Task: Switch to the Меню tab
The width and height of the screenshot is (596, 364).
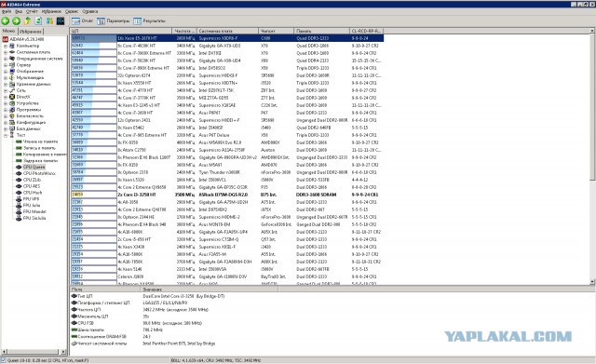Action: tap(8, 31)
